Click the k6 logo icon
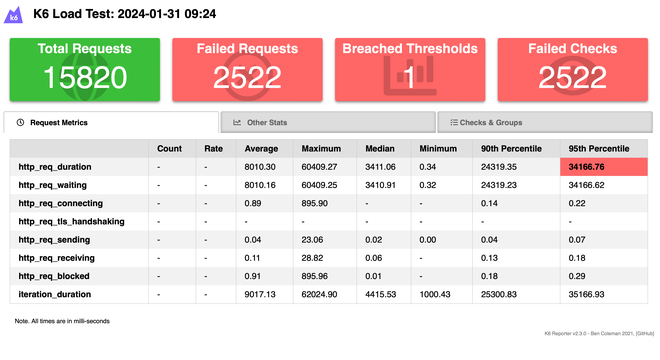The width and height of the screenshot is (660, 360). point(13,15)
